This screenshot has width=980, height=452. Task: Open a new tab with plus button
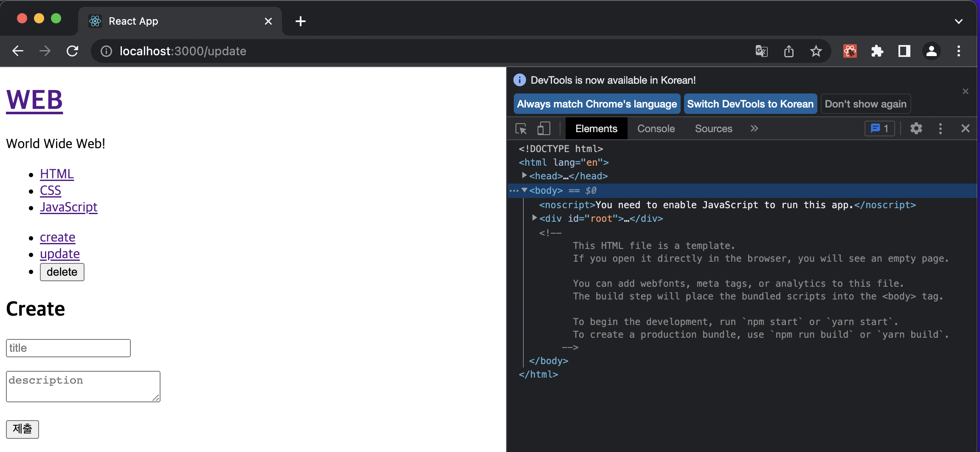pos(301,21)
